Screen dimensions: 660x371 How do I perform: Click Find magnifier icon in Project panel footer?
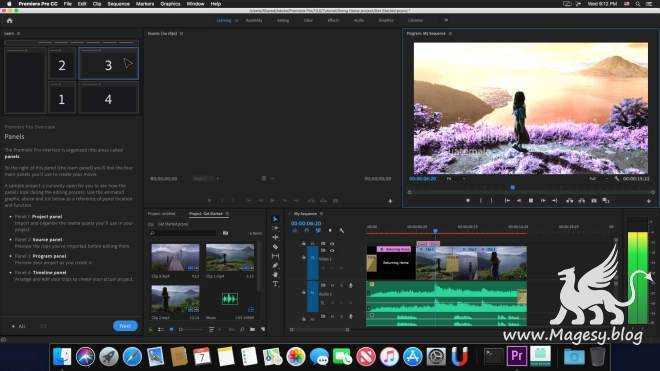pyautogui.click(x=242, y=329)
